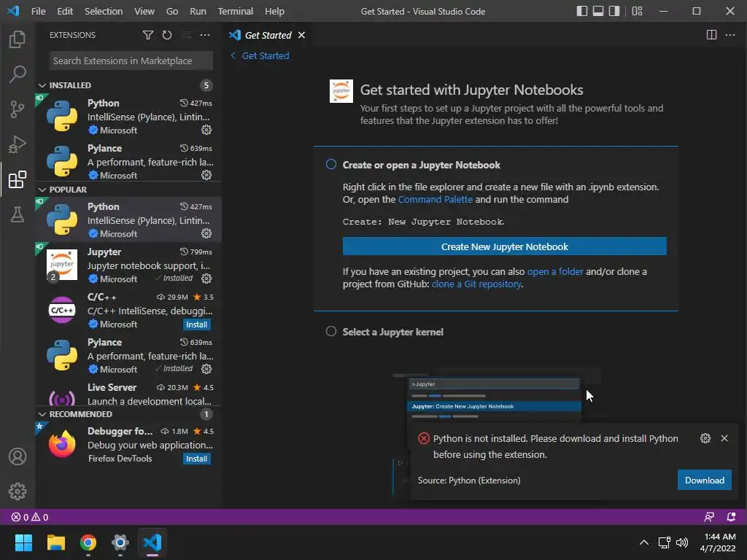Open the Windows Start menu
The image size is (747, 560).
pos(23,542)
